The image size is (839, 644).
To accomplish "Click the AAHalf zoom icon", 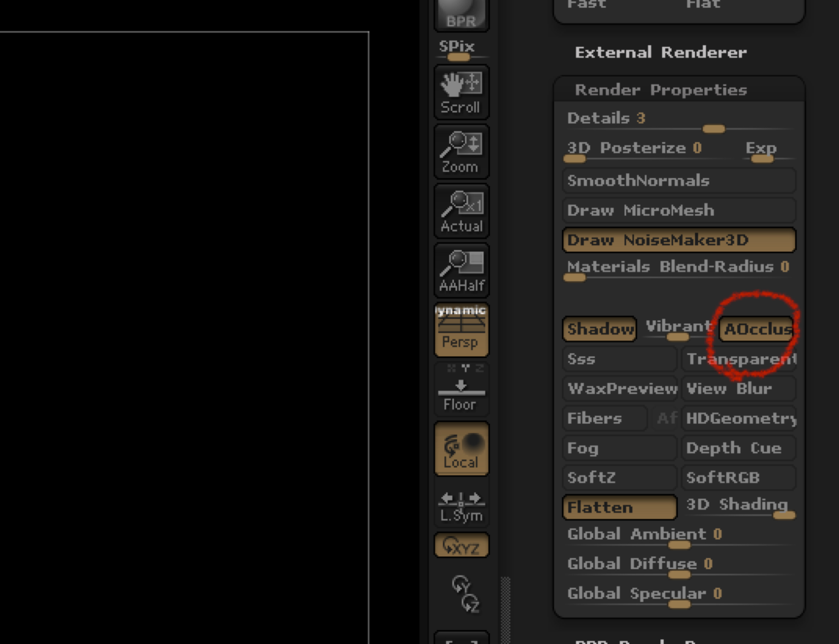I will (x=461, y=271).
